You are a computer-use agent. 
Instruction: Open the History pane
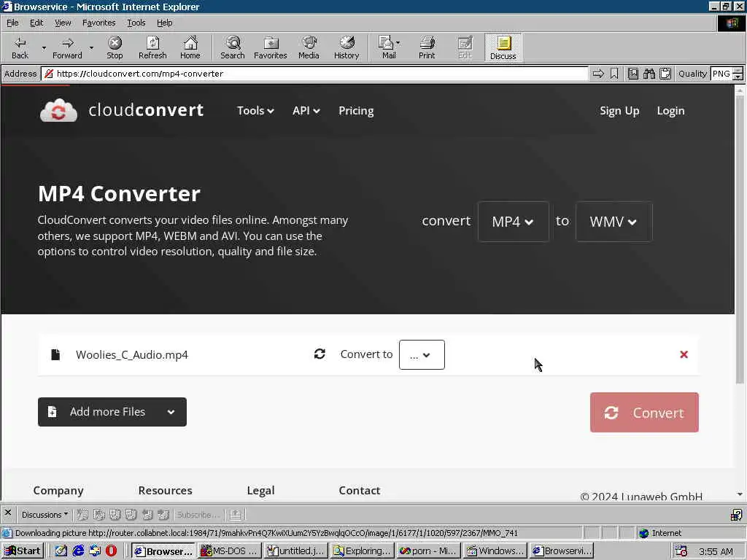pos(347,47)
